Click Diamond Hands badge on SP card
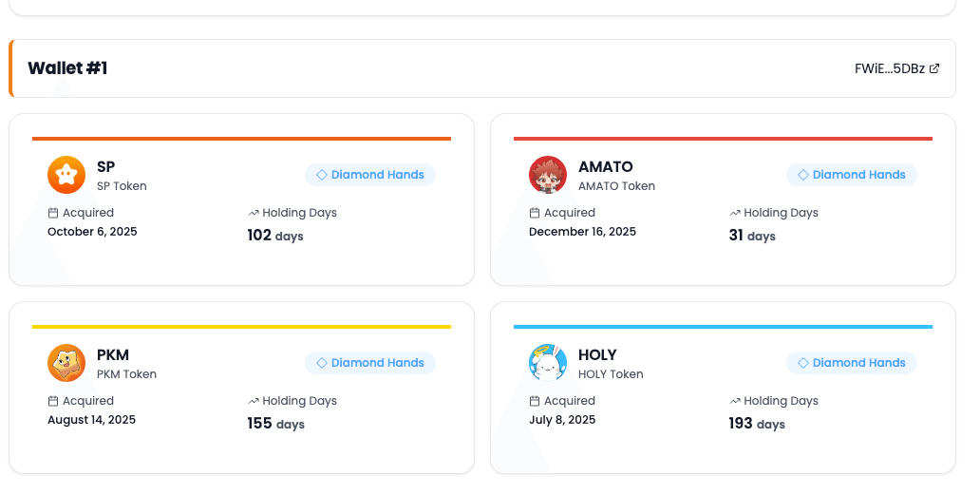The image size is (980, 495). [370, 175]
